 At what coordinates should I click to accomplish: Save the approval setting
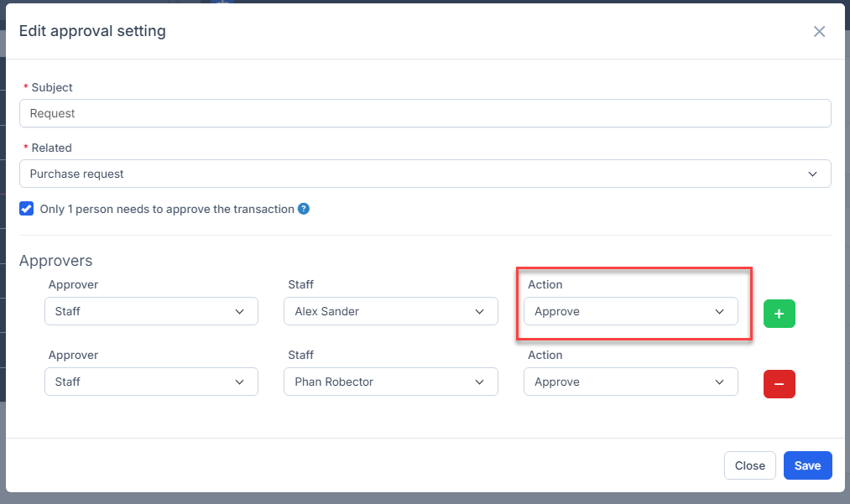[x=807, y=465]
